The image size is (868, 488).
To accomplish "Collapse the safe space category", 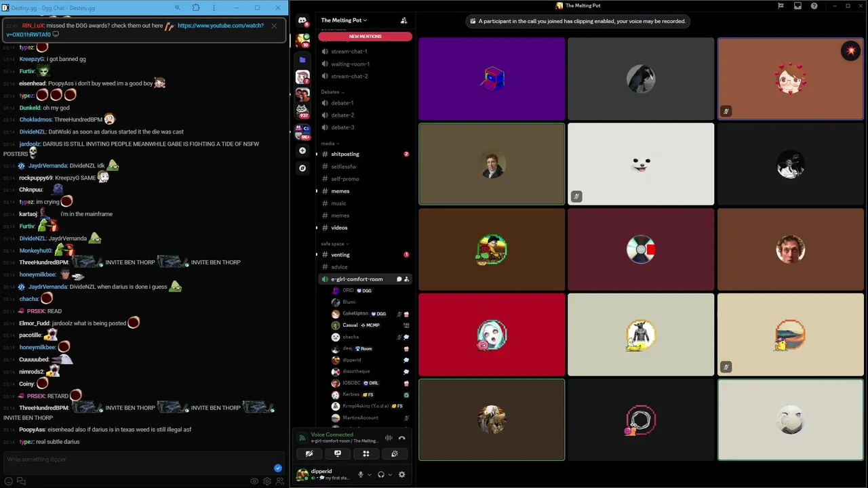I will coord(335,243).
